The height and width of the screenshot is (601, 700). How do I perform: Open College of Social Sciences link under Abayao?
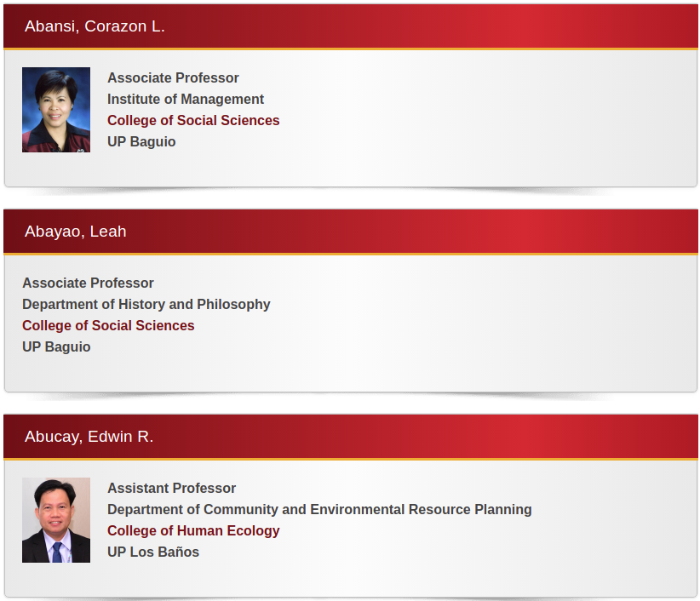point(108,326)
